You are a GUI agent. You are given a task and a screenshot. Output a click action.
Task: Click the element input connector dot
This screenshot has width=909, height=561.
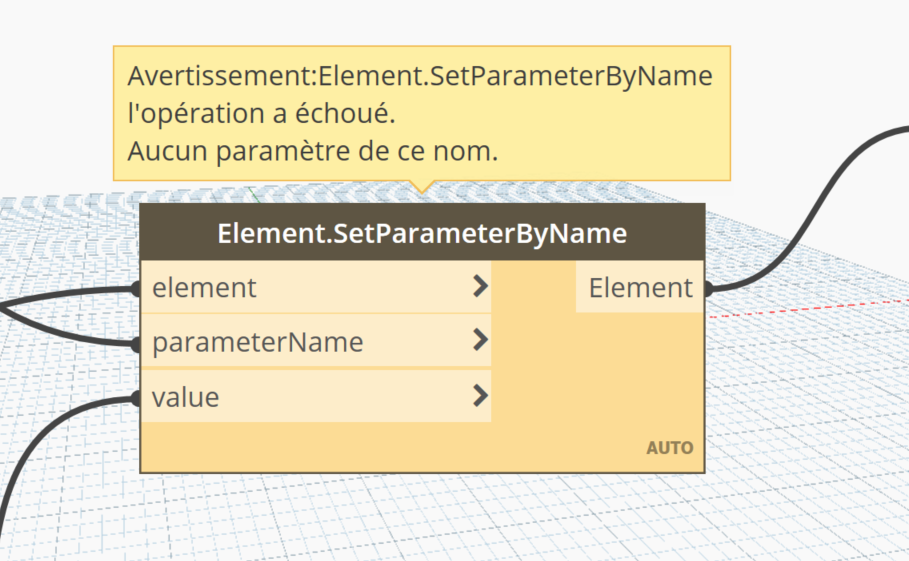pos(137,289)
